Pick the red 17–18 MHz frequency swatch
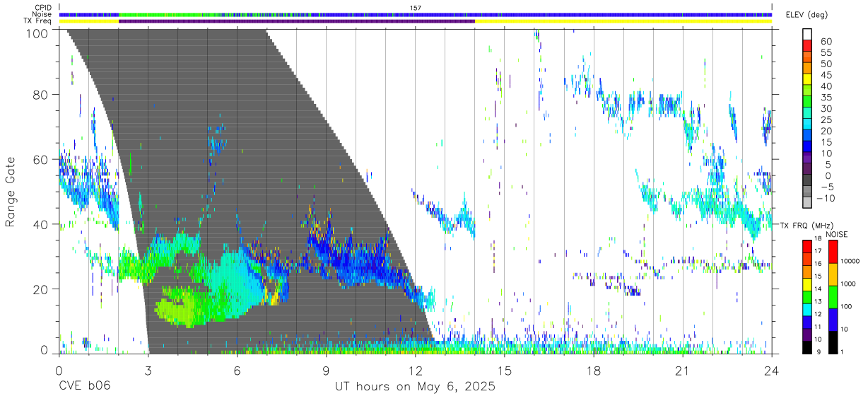The image size is (868, 401). click(807, 246)
